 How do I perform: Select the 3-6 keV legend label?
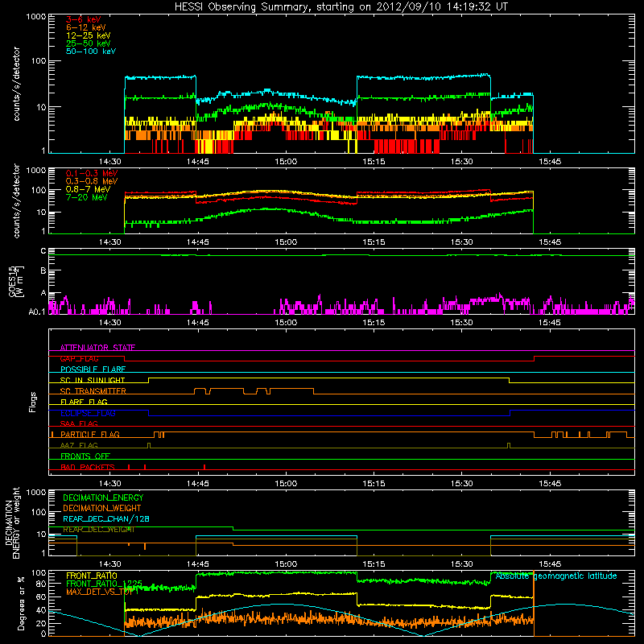(x=84, y=19)
